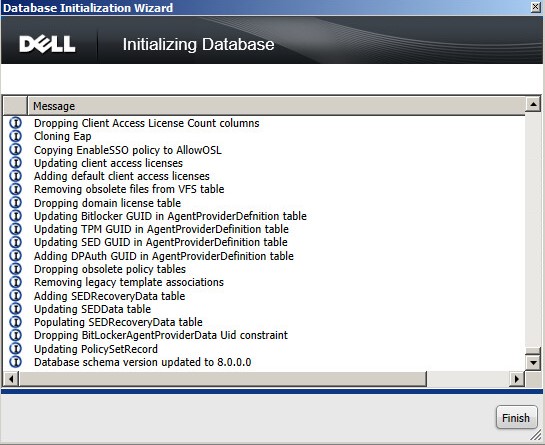The width and height of the screenshot is (545, 445).
Task: Select info icon for Removing legacy template associations
Action: coord(15,282)
